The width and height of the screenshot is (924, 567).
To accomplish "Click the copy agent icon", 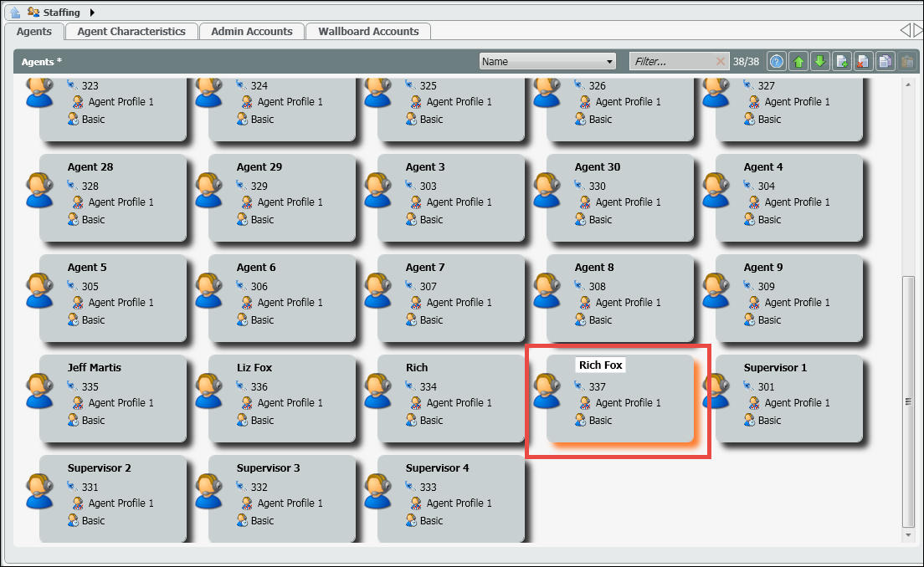I will pos(885,61).
